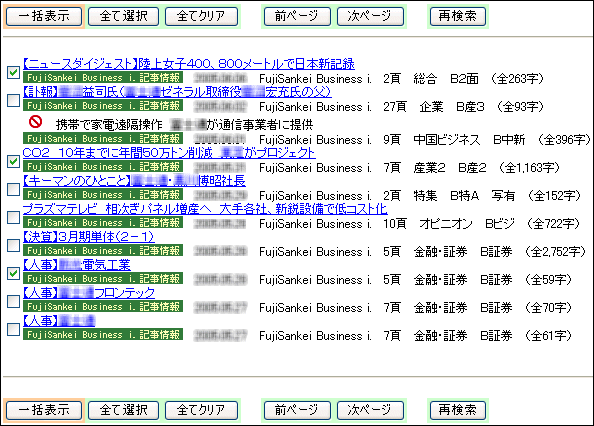The image size is (594, 426).
Task: Click the top 全てクリア button
Action: point(201,16)
